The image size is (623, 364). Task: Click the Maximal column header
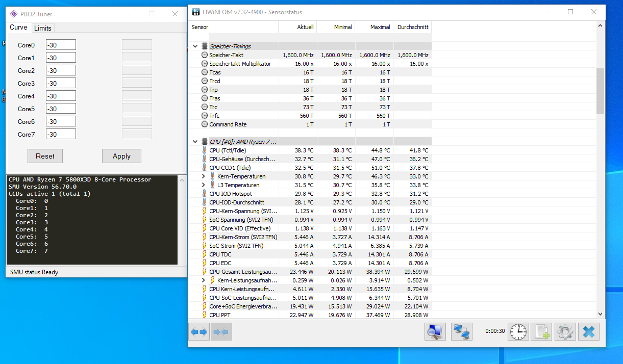click(374, 27)
